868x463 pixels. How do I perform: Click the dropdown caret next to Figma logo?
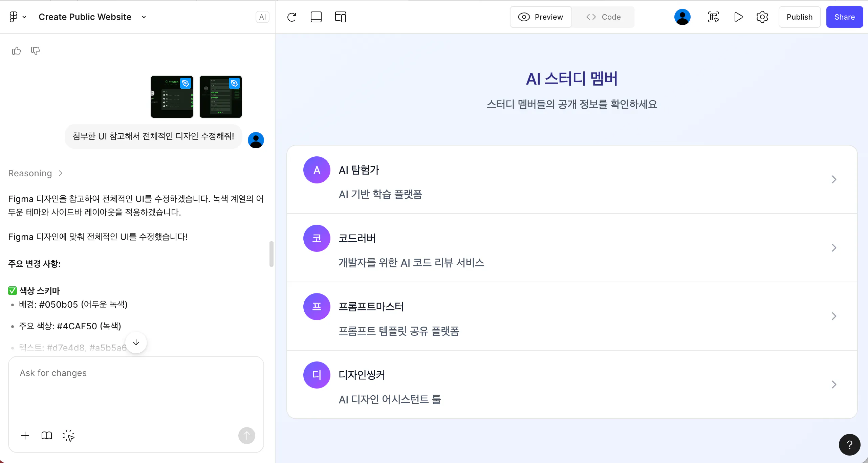pyautogui.click(x=24, y=17)
